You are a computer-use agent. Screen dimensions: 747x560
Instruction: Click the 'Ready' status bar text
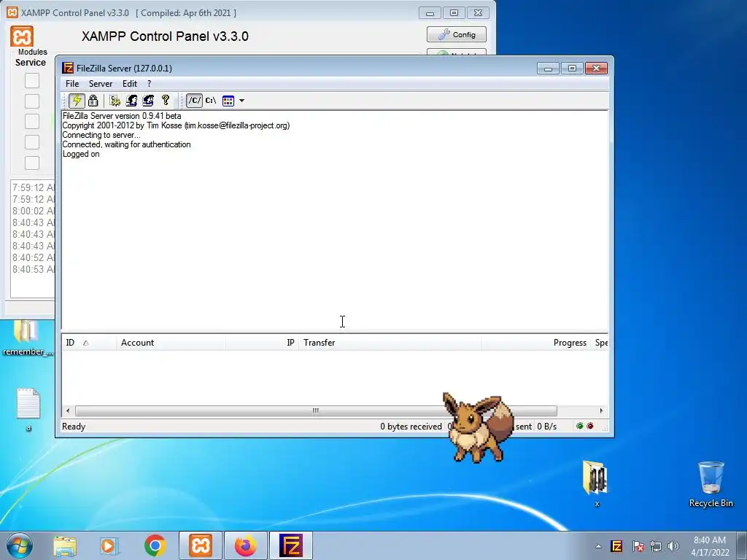[74, 426]
